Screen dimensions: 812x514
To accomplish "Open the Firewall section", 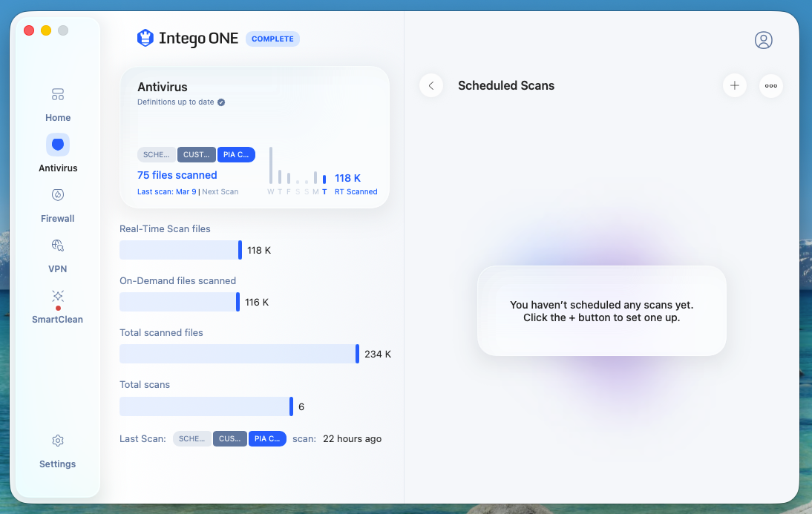I will coord(57,206).
